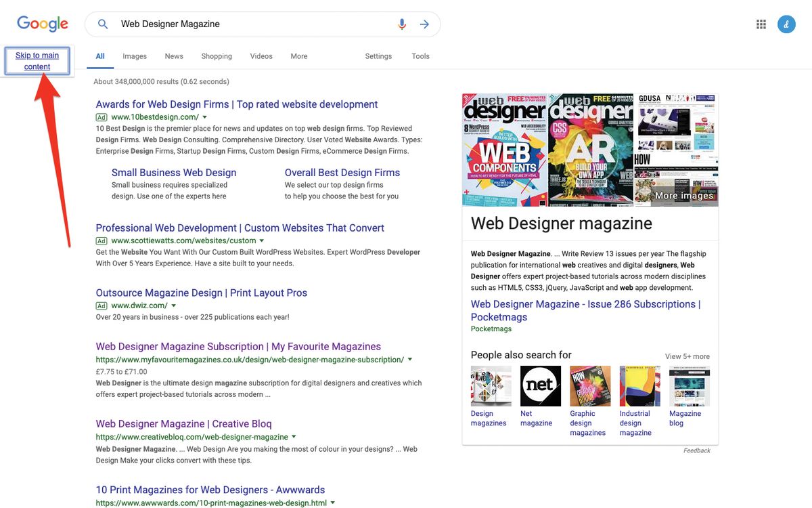This screenshot has height=508, width=812.
Task: Switch to the Images search tab
Action: 134,56
